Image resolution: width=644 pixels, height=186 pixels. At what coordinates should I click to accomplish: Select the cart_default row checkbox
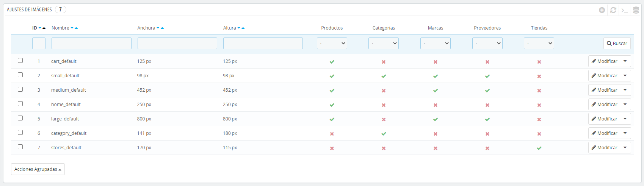(x=20, y=61)
